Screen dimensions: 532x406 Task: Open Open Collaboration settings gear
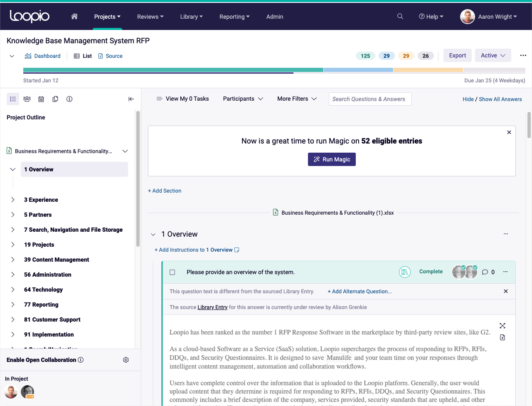[x=126, y=360]
